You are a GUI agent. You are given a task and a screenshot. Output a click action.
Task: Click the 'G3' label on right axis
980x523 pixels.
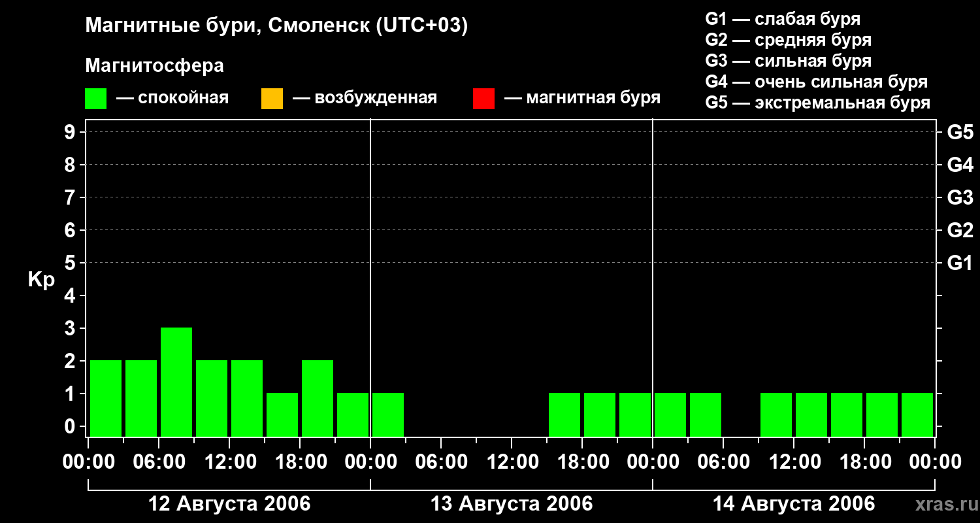[x=960, y=197]
